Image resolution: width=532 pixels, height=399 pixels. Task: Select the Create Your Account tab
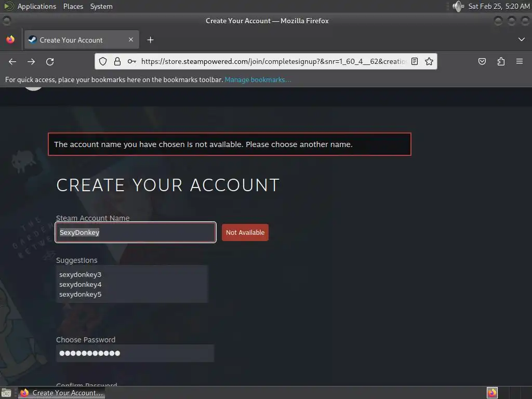tap(82, 39)
